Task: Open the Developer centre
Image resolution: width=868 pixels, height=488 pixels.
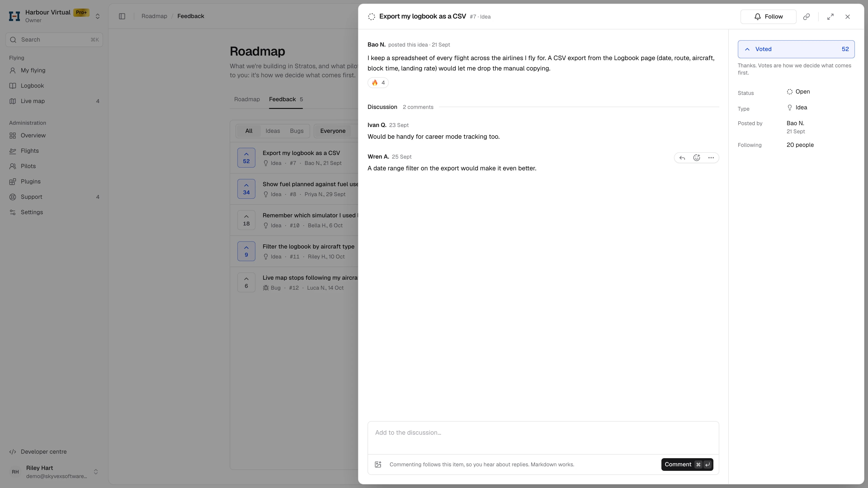Action: coord(54,452)
